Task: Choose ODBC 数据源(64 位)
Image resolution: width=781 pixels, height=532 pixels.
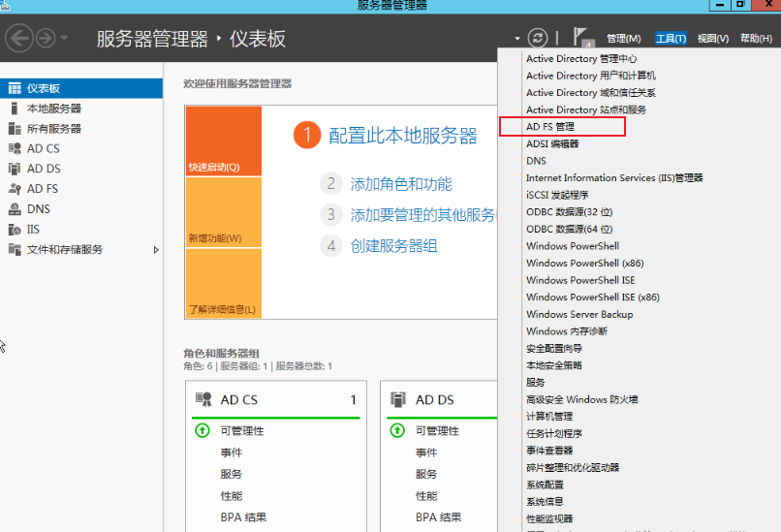Action: (570, 229)
